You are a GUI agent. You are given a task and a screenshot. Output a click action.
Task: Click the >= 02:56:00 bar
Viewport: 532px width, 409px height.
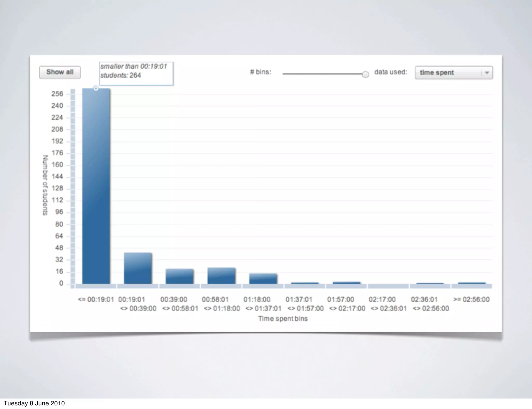point(471,283)
